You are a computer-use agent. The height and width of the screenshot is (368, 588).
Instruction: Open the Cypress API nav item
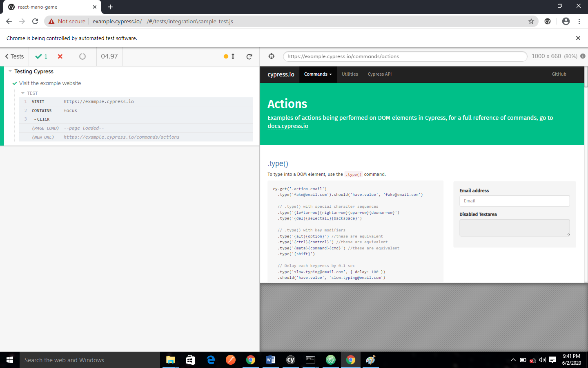coord(379,74)
